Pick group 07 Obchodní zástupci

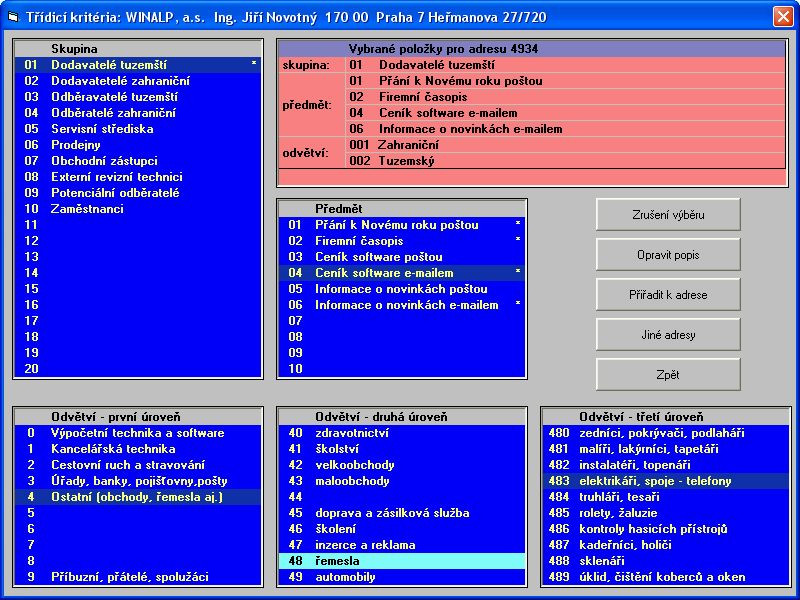point(138,161)
